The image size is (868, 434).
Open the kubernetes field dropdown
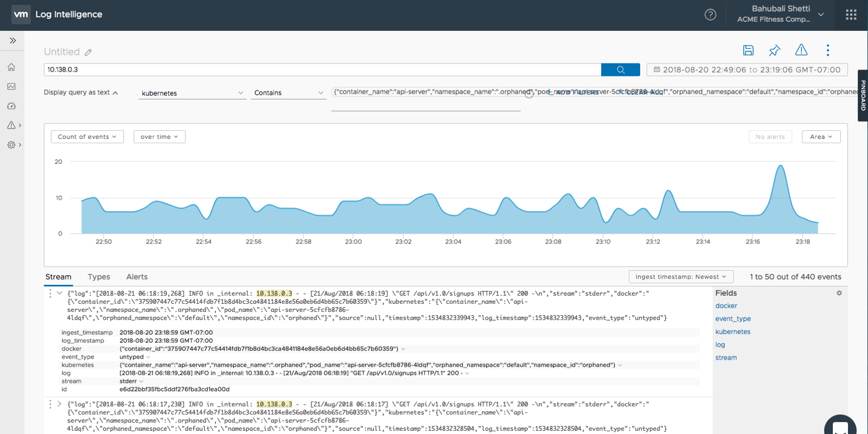192,93
